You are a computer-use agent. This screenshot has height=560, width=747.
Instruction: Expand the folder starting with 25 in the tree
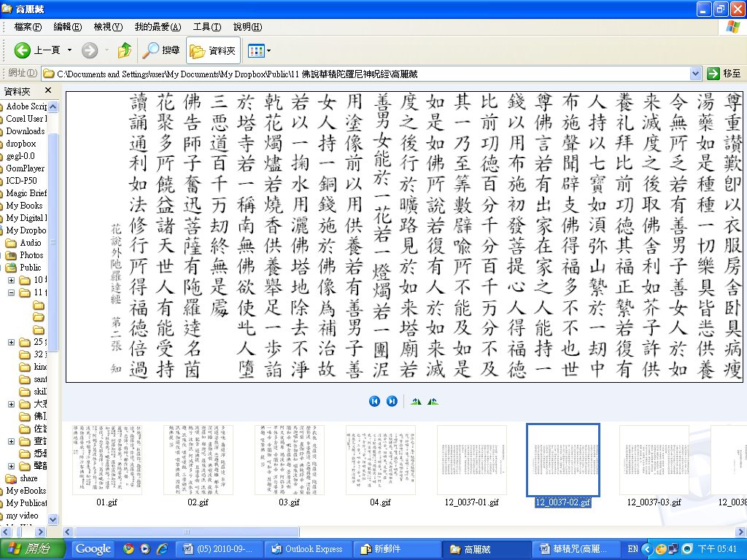click(12, 342)
